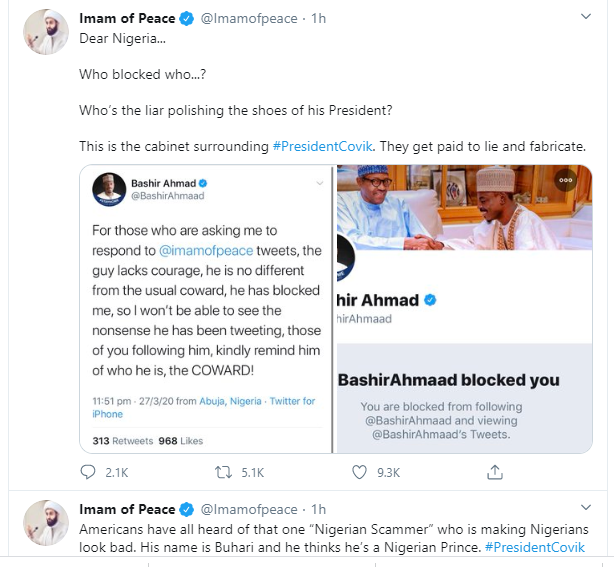Image resolution: width=614 pixels, height=567 pixels.
Task: Open #PresidentCovik hashtag in first tweet
Action: [322, 146]
